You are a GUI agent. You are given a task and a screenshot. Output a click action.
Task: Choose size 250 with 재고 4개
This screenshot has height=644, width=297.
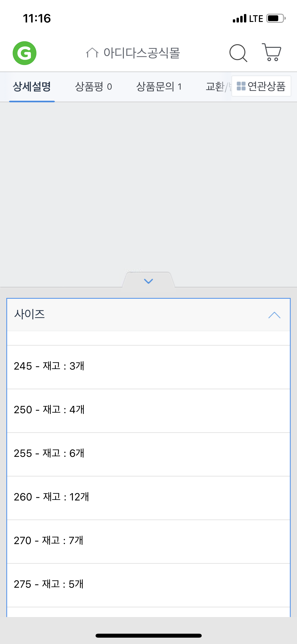[x=148, y=410]
